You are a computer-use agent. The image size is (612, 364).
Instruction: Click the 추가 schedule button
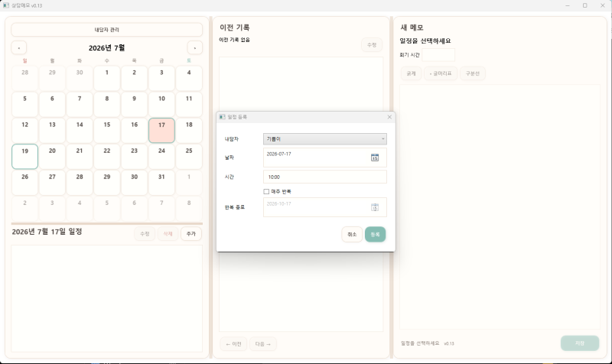(x=190, y=234)
